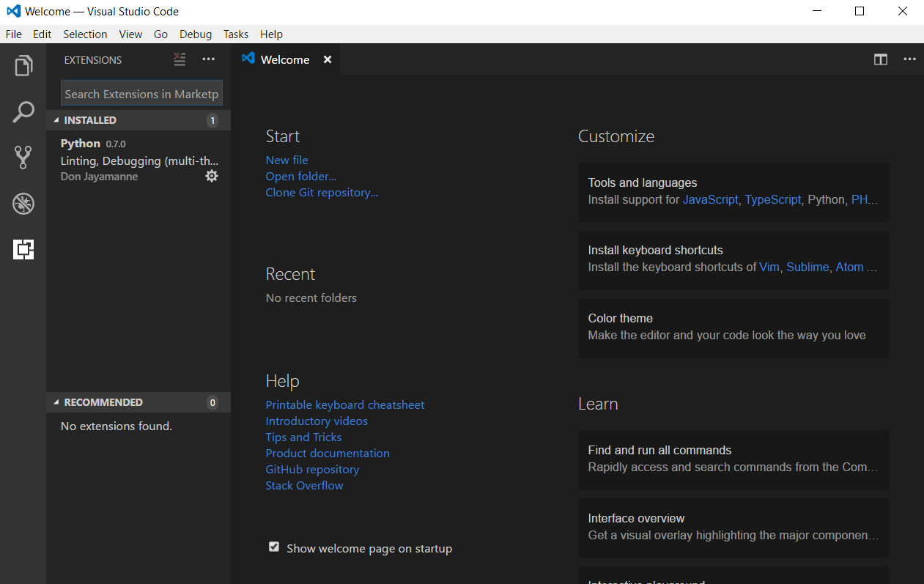Open the View menu

131,34
